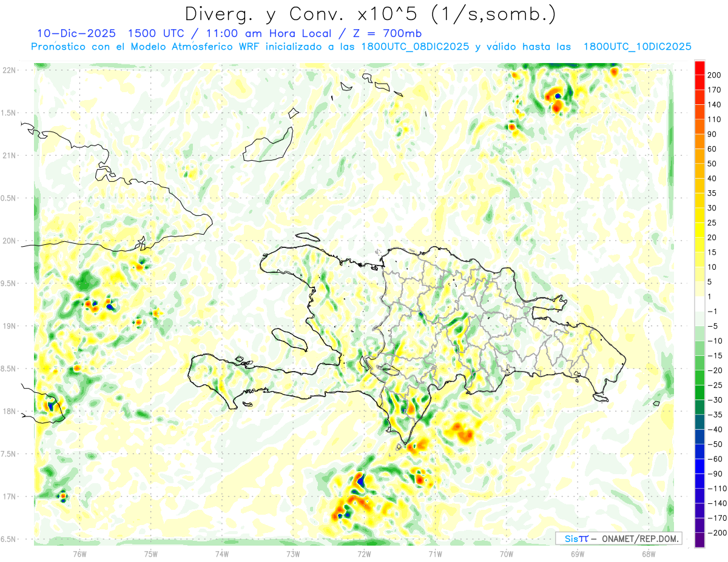Click the color scale value 140
This screenshot has height=562, width=728.
pos(714,104)
